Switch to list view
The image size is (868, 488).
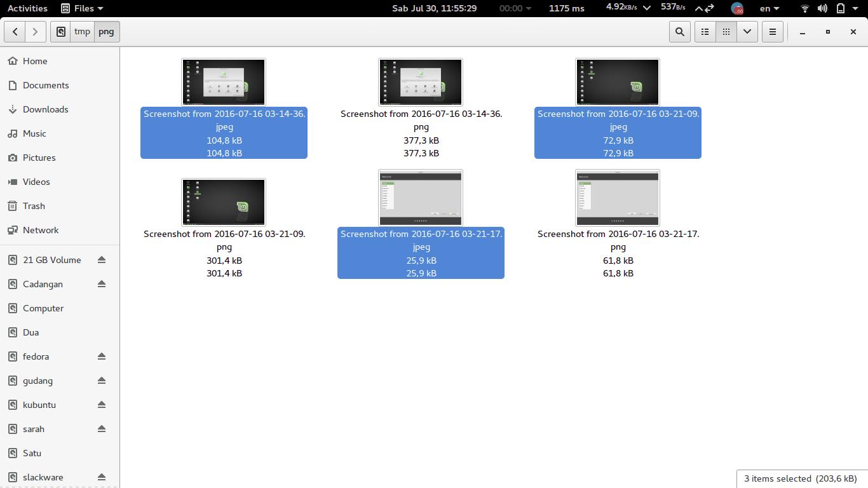point(705,31)
